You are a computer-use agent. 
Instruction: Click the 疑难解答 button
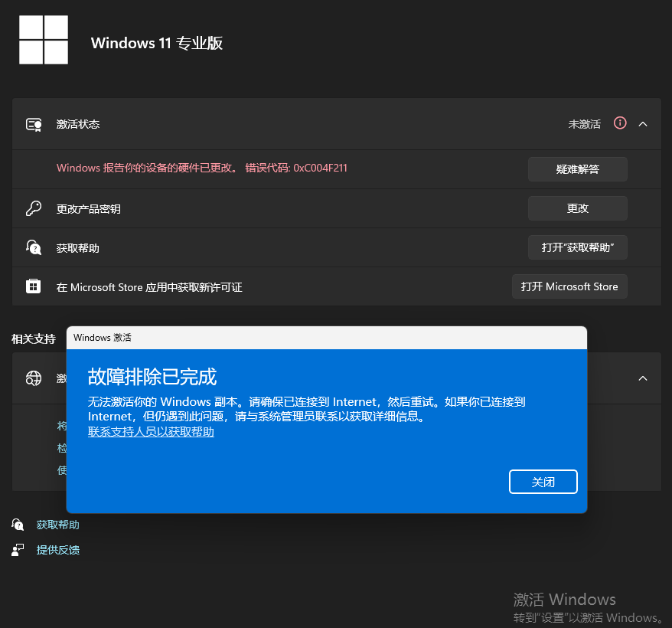pos(577,168)
